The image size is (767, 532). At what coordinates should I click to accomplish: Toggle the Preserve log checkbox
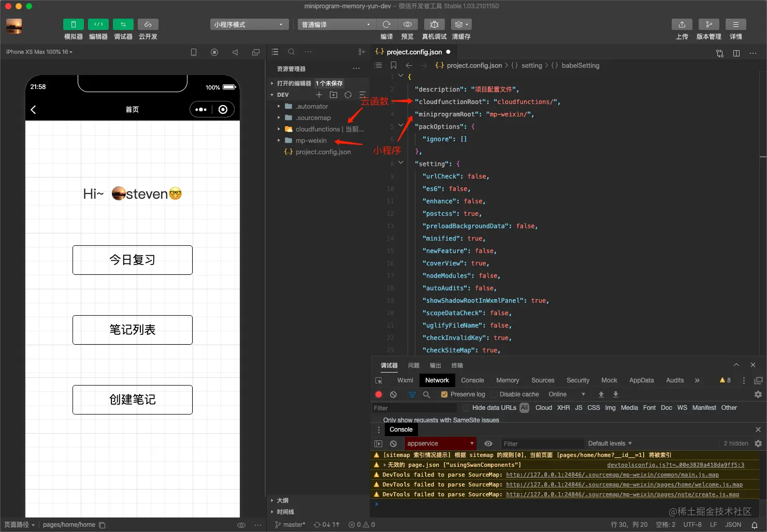(x=444, y=394)
